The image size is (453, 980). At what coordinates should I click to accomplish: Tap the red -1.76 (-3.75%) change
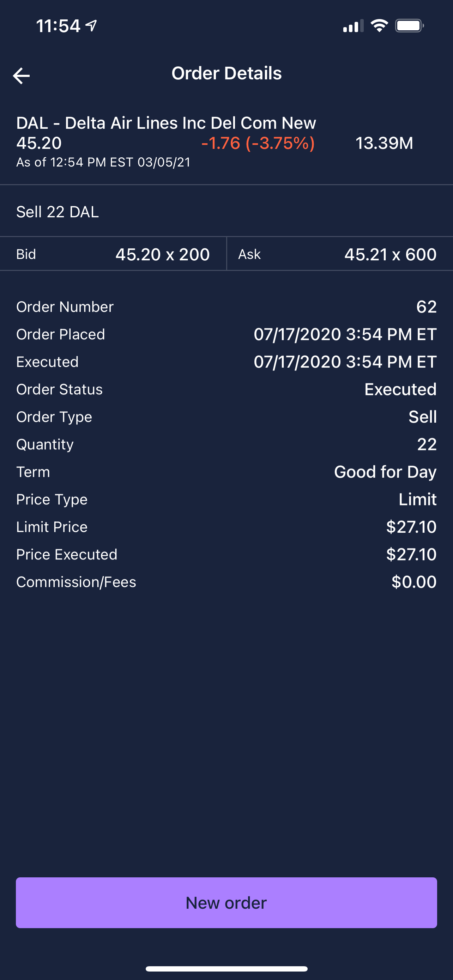(x=258, y=143)
